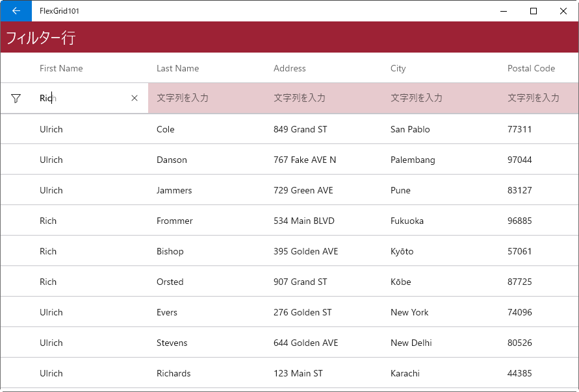
Task: Select the Palembang city cell
Action: [441, 160]
